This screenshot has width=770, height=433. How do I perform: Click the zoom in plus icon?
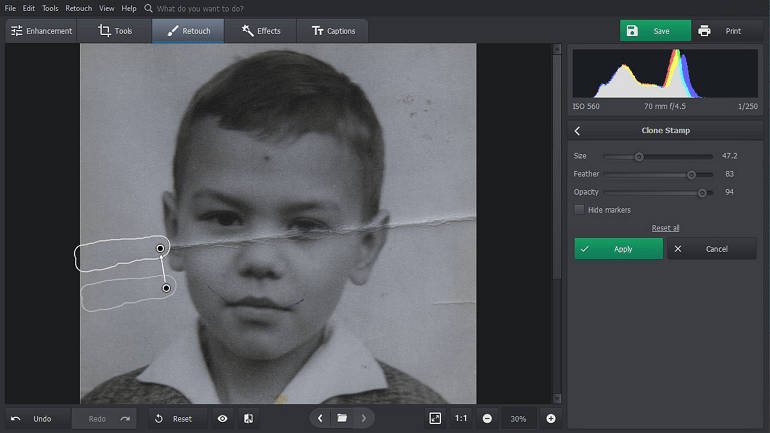[x=551, y=418]
